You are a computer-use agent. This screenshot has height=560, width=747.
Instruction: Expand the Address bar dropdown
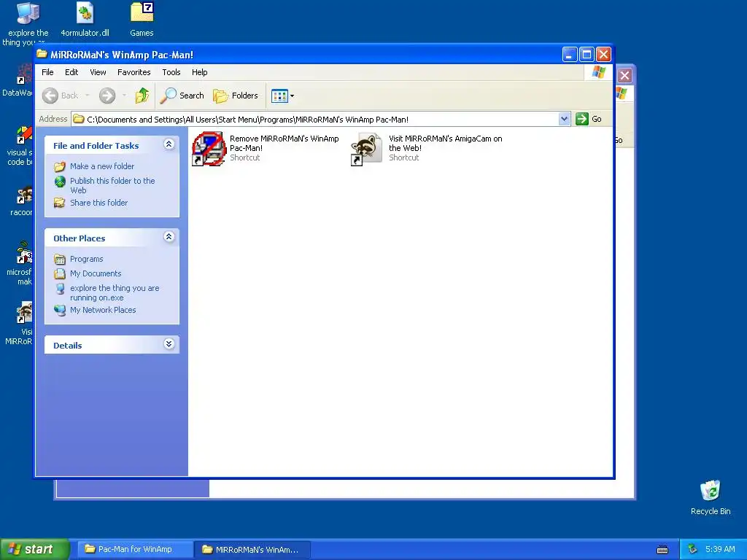tap(564, 119)
